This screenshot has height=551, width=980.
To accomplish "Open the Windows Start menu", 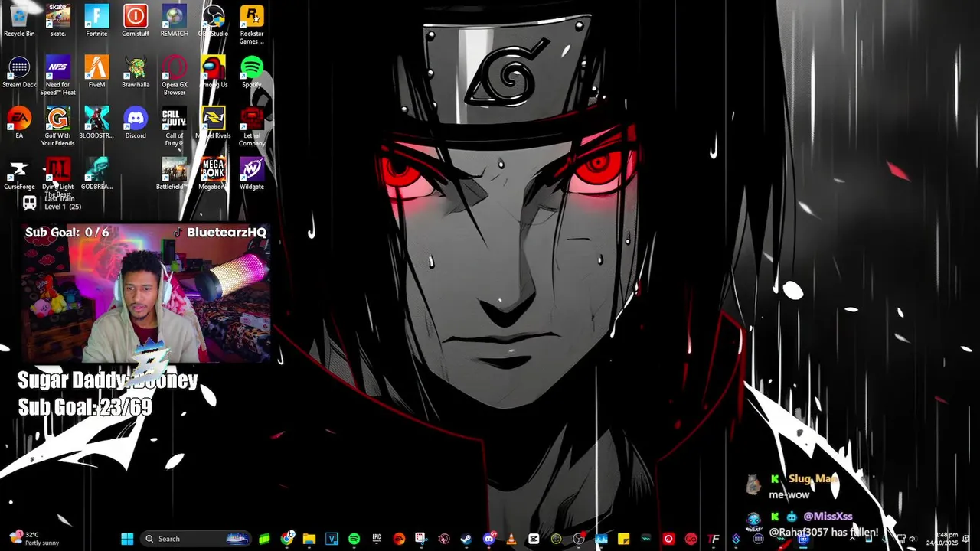I will click(127, 539).
